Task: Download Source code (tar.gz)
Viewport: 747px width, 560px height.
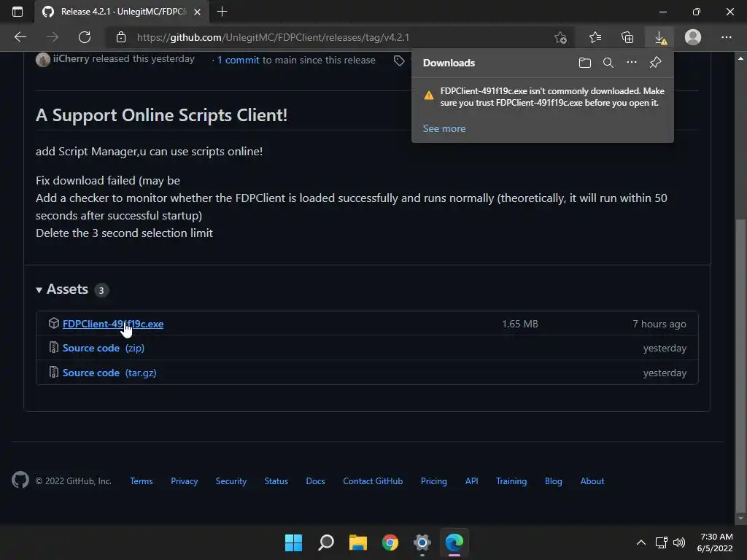Action: [x=109, y=373]
